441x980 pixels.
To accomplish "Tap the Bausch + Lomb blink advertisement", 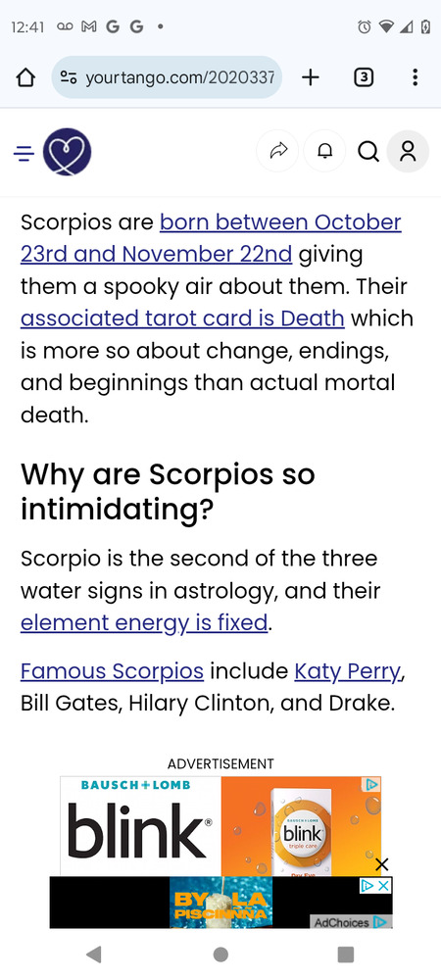I will [220, 825].
